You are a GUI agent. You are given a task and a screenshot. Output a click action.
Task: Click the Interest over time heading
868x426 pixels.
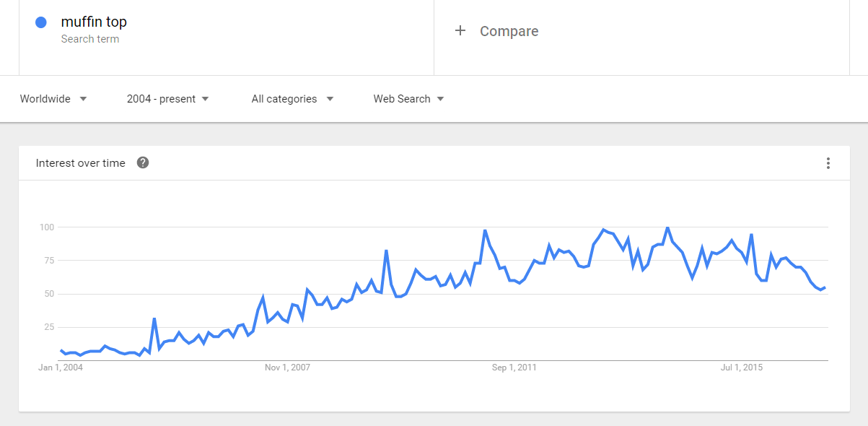[81, 163]
